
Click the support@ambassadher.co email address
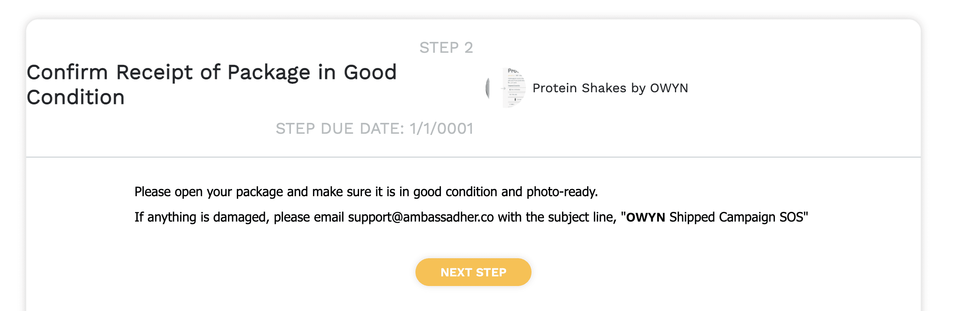(x=421, y=217)
